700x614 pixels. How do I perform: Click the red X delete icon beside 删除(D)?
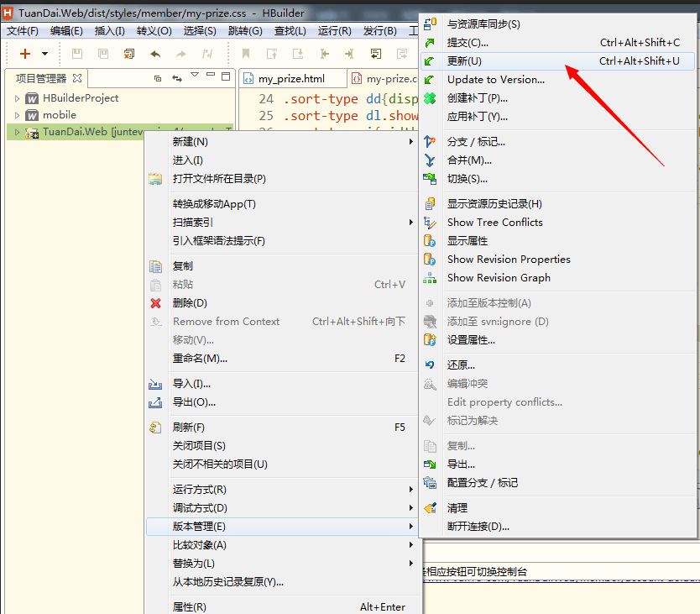tap(156, 302)
